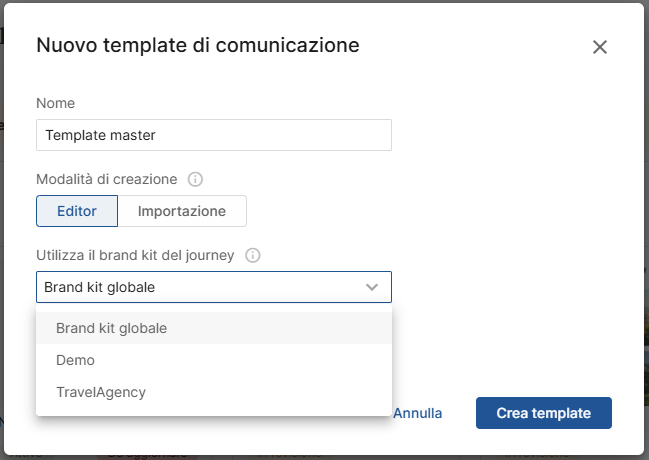
Task: Click the dimmed backdrop below the dialog
Action: (324, 453)
